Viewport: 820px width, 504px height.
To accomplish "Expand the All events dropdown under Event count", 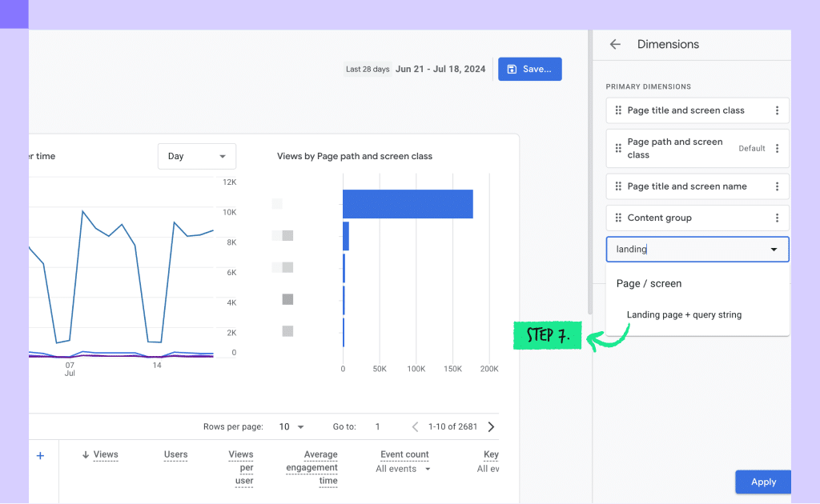I will tap(403, 469).
